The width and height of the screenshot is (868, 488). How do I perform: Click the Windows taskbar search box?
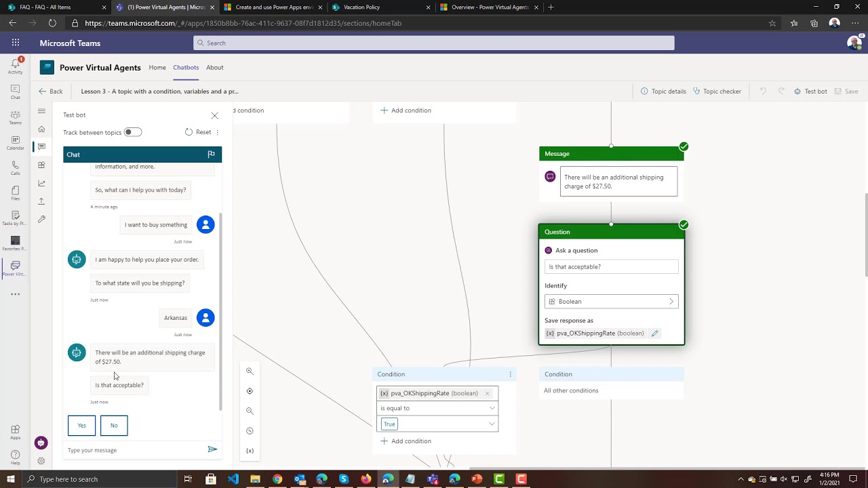(99, 479)
